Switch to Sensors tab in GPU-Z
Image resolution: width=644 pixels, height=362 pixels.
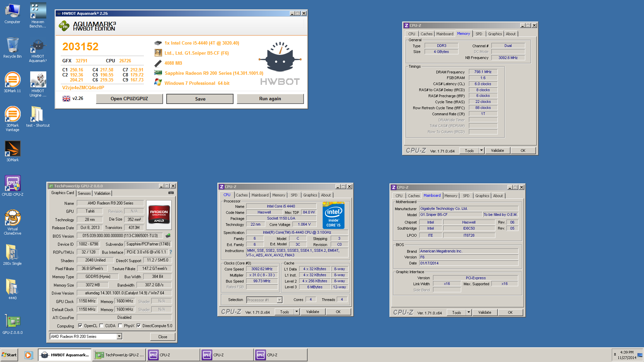coord(84,193)
